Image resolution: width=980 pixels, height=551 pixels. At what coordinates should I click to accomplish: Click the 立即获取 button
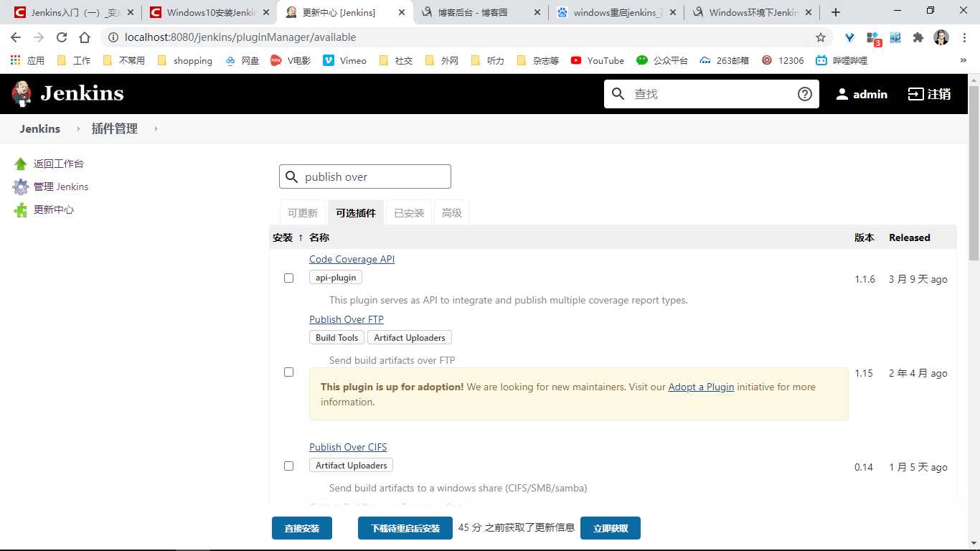611,528
